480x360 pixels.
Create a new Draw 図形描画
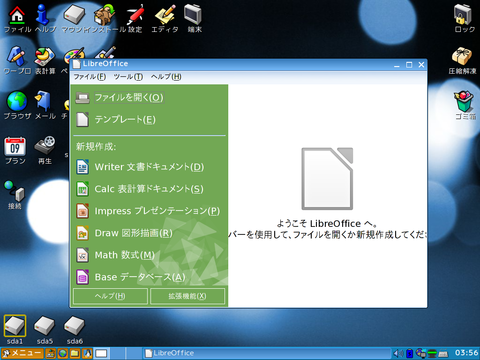(124, 233)
